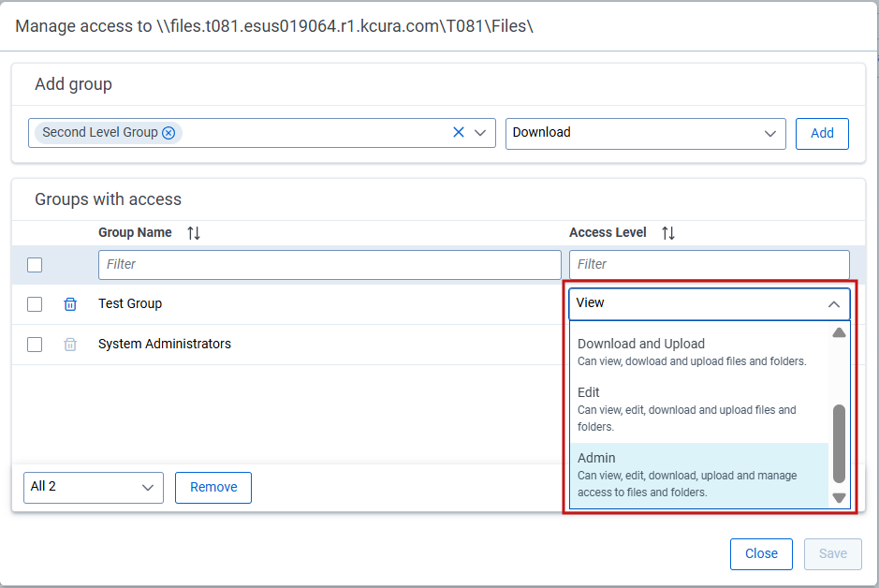Remove the Second Level Group chip
Image resolution: width=879 pixels, height=588 pixels.
168,132
